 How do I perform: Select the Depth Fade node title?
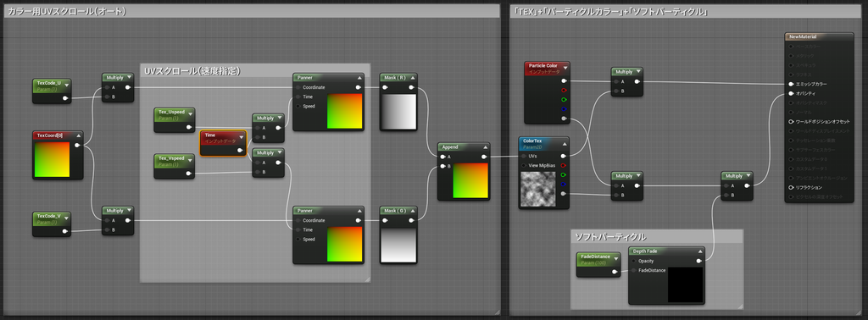click(645, 251)
